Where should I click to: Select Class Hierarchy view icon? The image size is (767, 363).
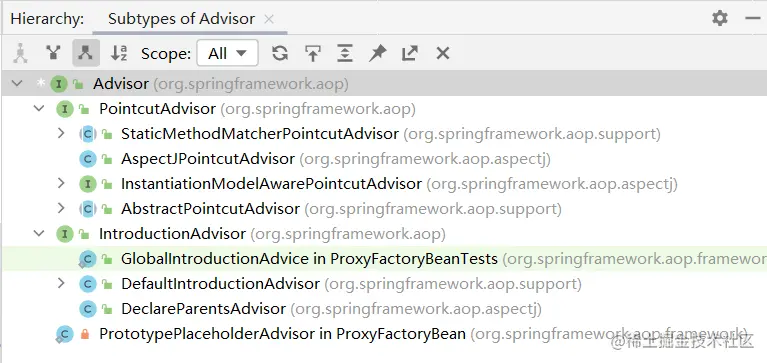tap(20, 53)
